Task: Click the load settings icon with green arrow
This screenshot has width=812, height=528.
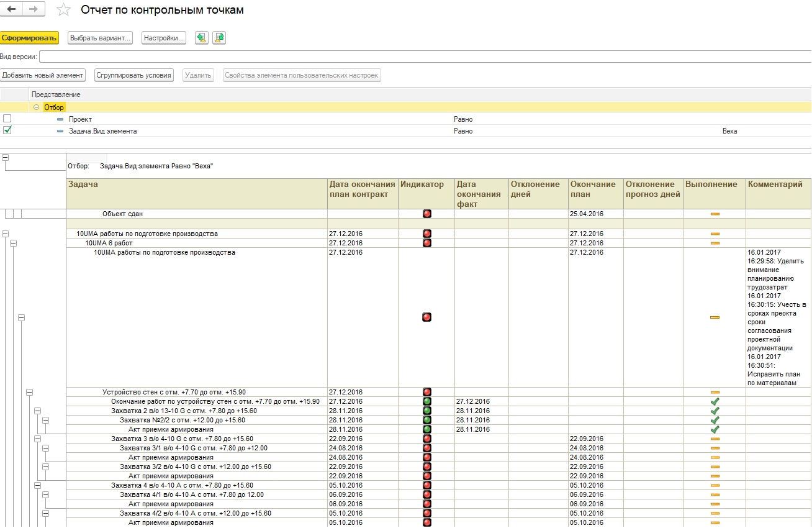Action: (x=202, y=38)
